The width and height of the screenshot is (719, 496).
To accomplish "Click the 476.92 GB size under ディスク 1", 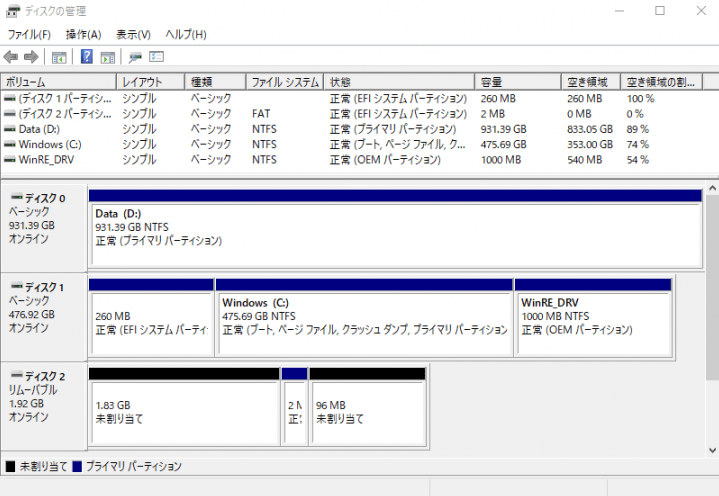I will tap(32, 314).
